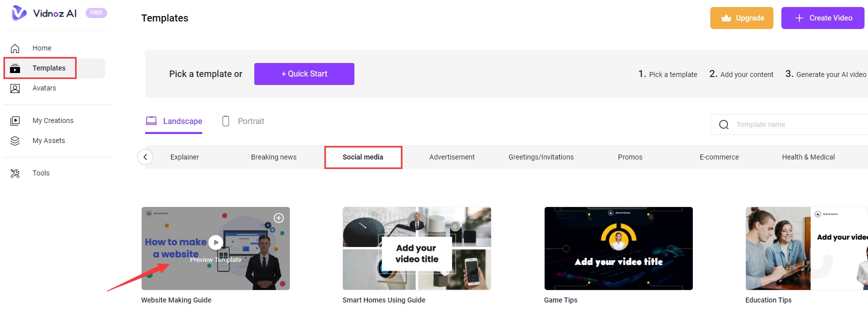Image resolution: width=868 pixels, height=312 pixels.
Task: Switch to Portrait orientation tab
Action: pos(243,121)
